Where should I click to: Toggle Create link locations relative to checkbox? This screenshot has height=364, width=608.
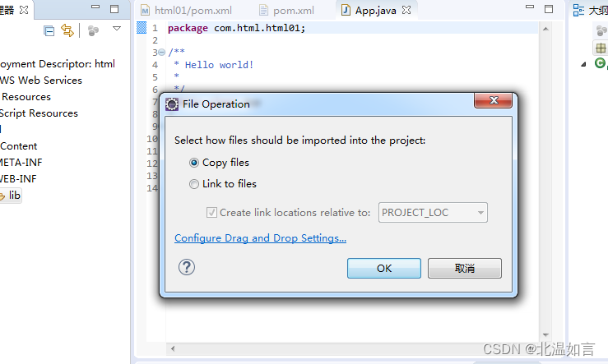(x=211, y=212)
